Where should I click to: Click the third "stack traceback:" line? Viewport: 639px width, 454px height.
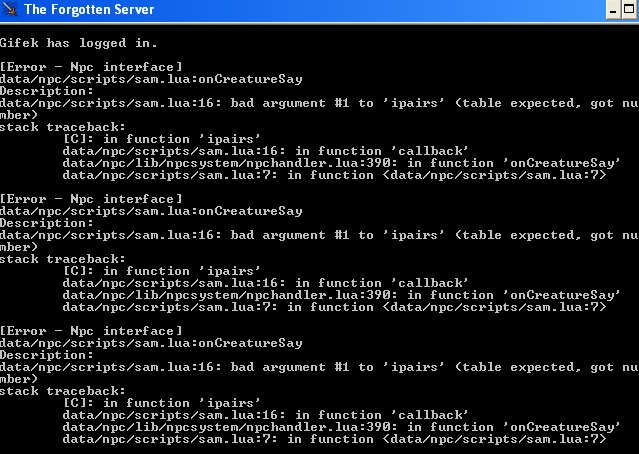click(x=62, y=391)
